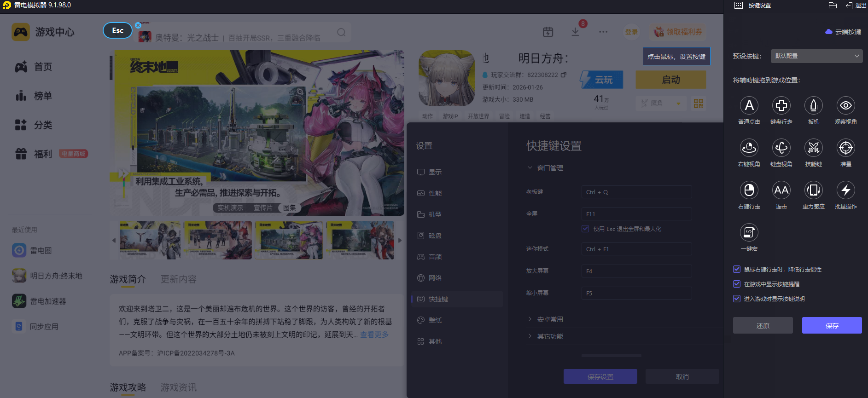Click 保存设置 in settings dialog
Viewport: 868px width, 398px height.
tap(600, 376)
